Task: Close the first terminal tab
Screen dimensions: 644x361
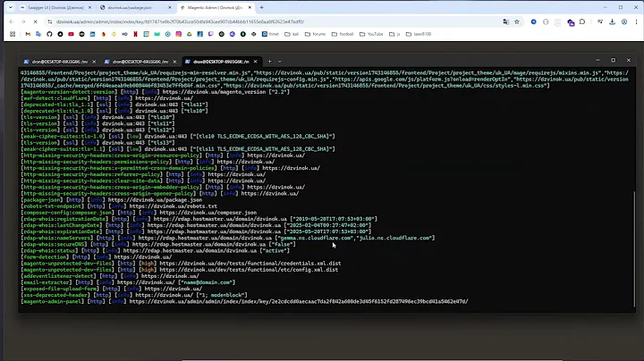Action: point(94,62)
